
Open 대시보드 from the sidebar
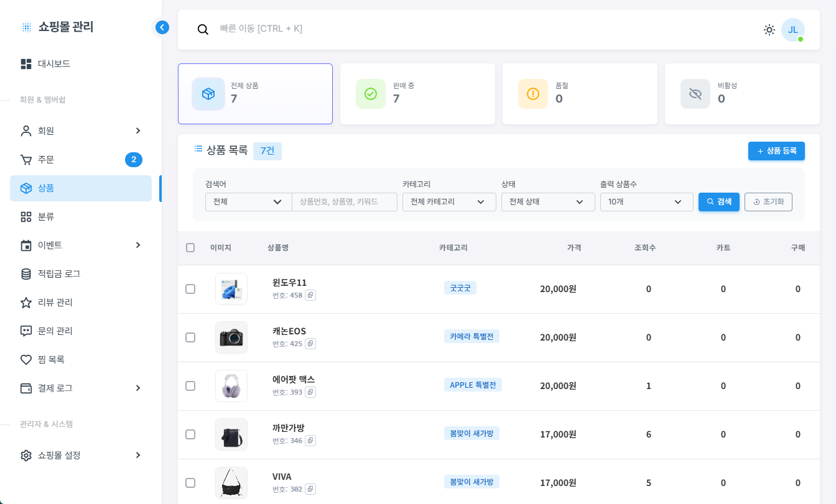pyautogui.click(x=54, y=64)
